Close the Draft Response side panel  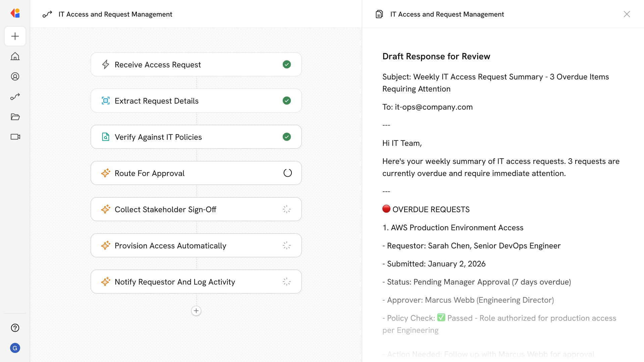627,14
